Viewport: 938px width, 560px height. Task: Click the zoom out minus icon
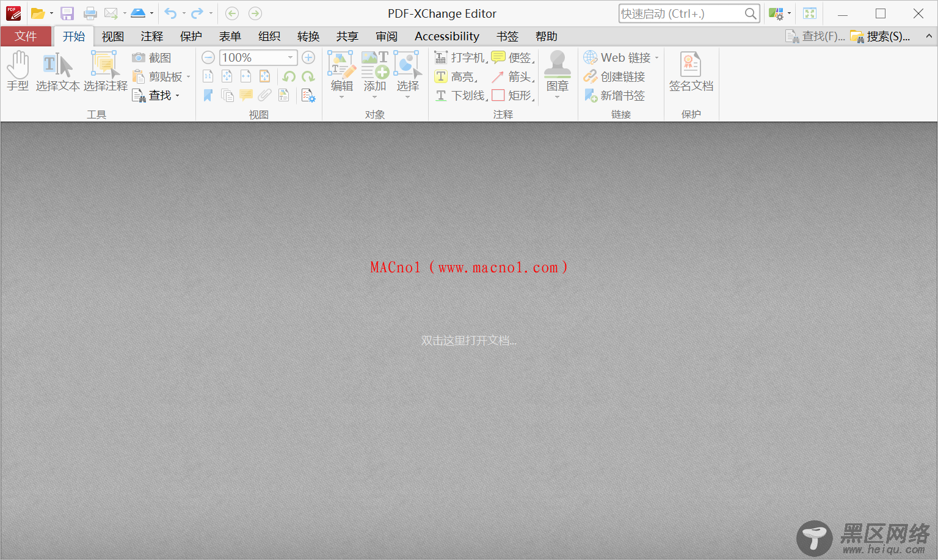pos(208,57)
